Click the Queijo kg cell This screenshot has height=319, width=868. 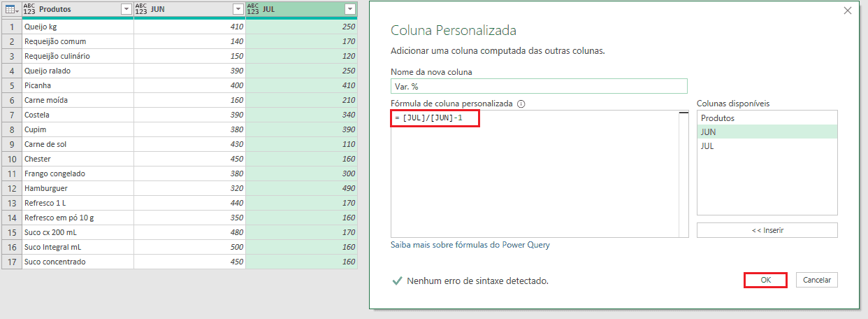coord(78,27)
